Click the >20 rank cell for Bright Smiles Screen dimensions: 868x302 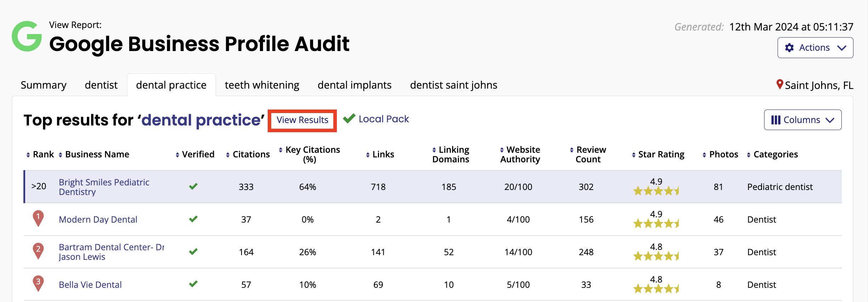point(39,186)
